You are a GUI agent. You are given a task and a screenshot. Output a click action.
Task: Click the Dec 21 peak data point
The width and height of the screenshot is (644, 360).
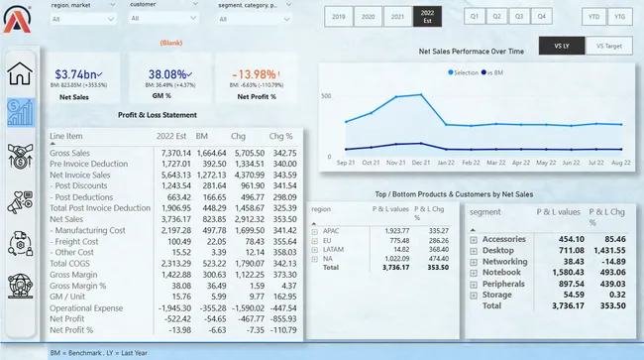pyautogui.click(x=420, y=95)
